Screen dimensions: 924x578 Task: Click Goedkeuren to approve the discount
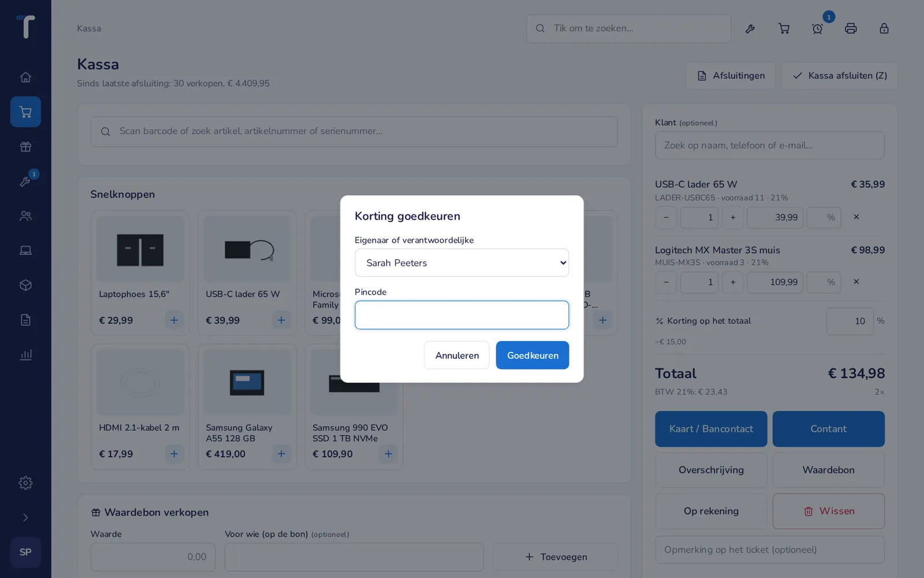pos(532,355)
